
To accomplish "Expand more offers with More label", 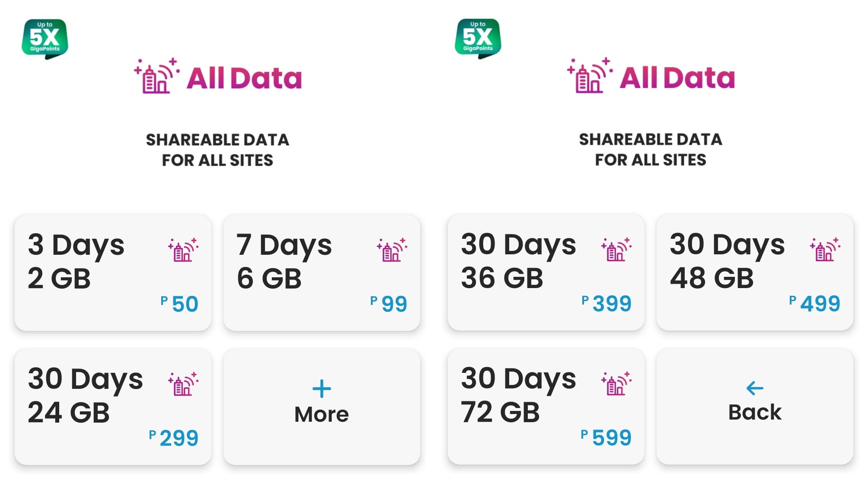I will click(322, 414).
